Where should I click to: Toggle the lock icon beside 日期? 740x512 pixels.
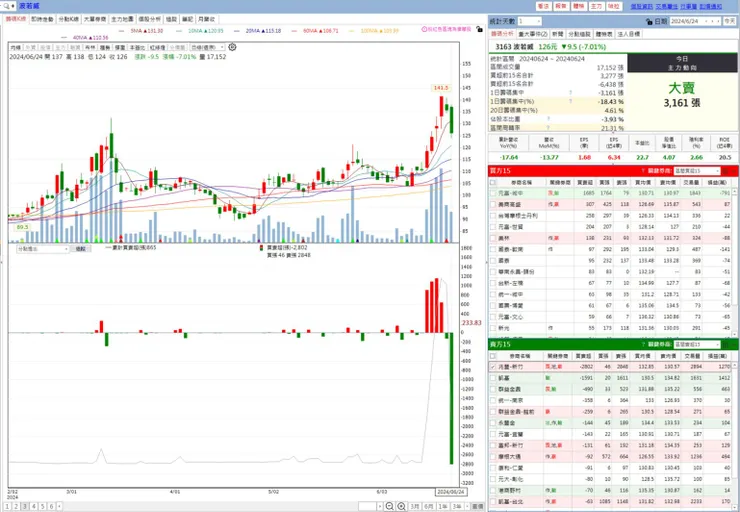(x=649, y=22)
